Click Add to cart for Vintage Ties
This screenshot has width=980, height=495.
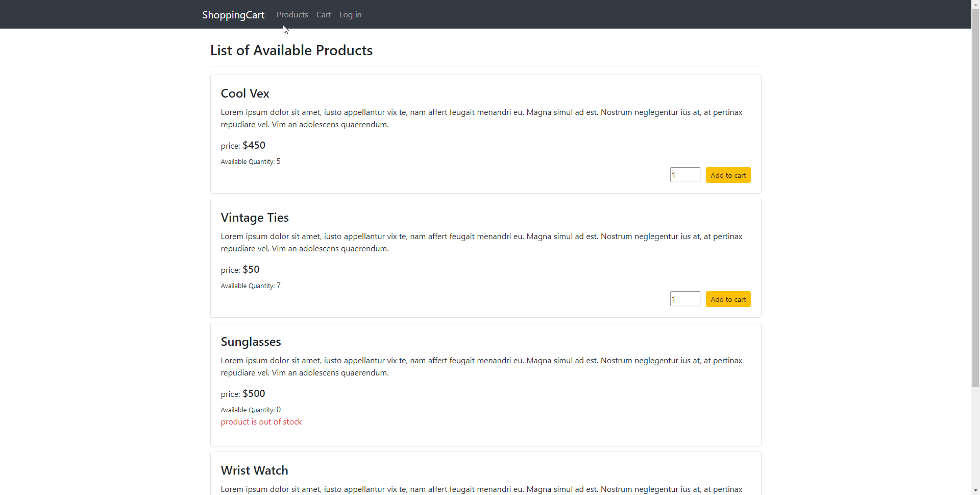point(728,299)
